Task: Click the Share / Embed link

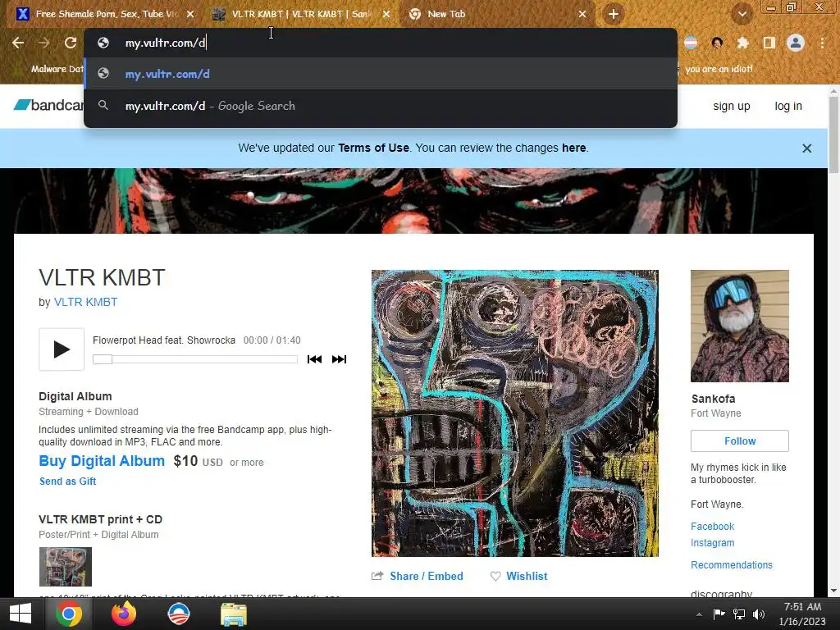Action: pos(427,576)
